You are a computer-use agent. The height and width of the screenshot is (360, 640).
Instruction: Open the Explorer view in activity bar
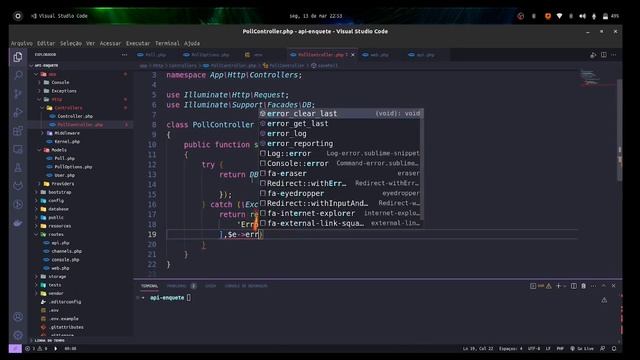[18, 57]
